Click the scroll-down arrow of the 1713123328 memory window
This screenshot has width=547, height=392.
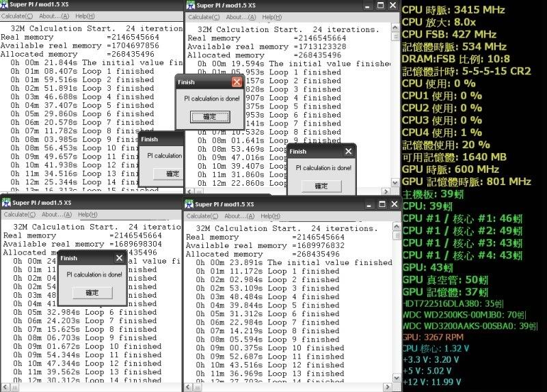point(395,182)
